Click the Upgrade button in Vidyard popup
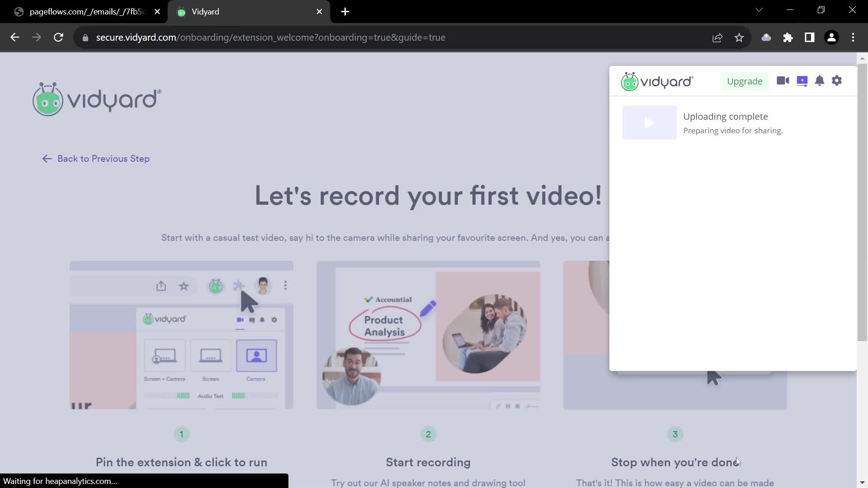Viewport: 868px width, 488px height. point(745,81)
